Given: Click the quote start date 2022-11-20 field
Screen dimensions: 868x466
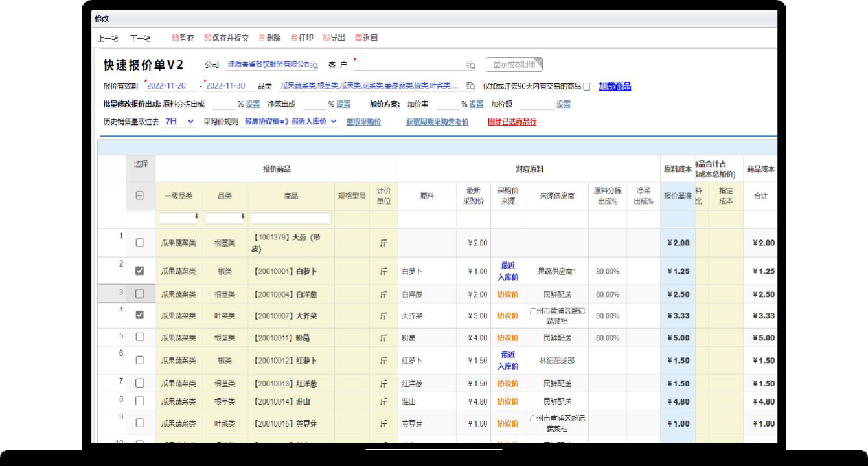Looking at the screenshot, I should pos(172,86).
